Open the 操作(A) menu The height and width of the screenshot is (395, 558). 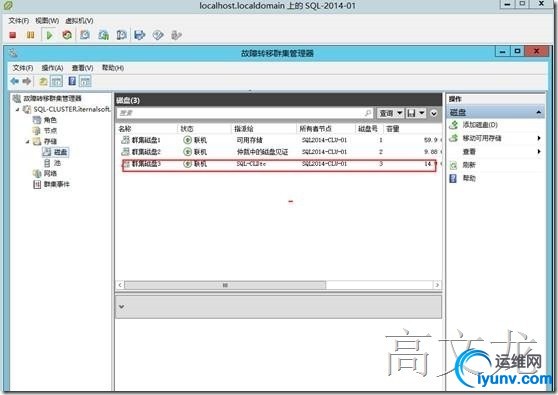(52, 68)
